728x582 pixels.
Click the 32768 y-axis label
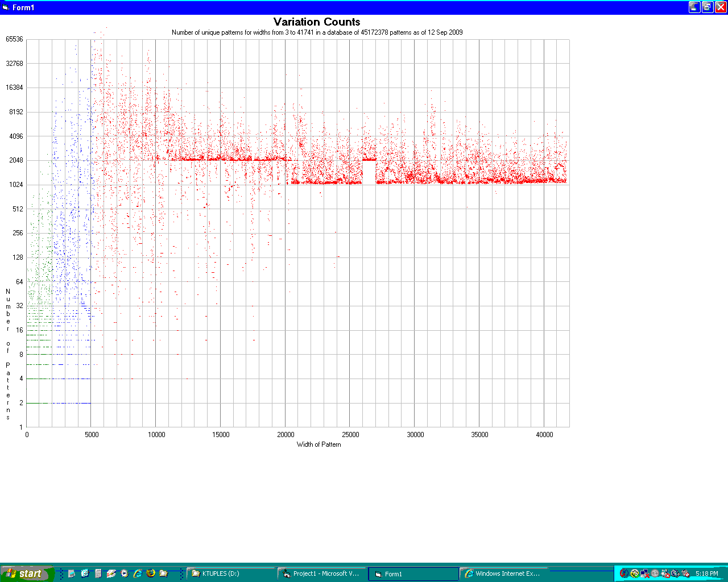15,64
